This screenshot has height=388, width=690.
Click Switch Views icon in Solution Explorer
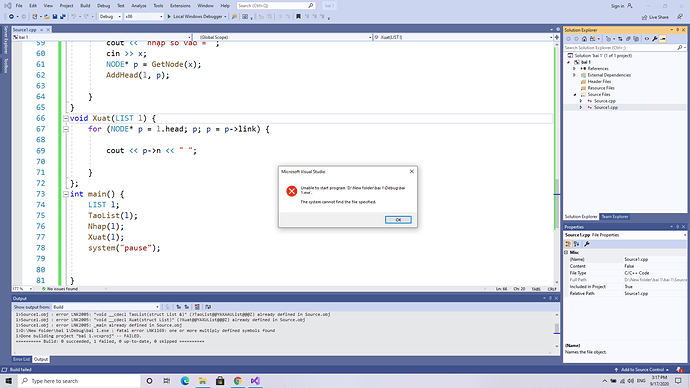592,39
